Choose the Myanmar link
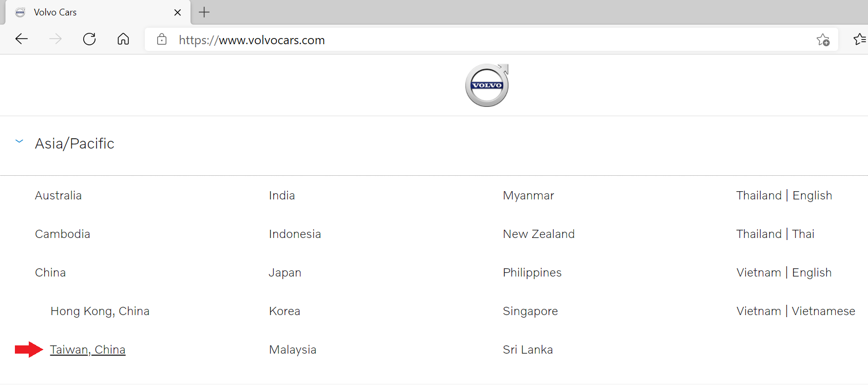This screenshot has height=386, width=868. (x=529, y=195)
